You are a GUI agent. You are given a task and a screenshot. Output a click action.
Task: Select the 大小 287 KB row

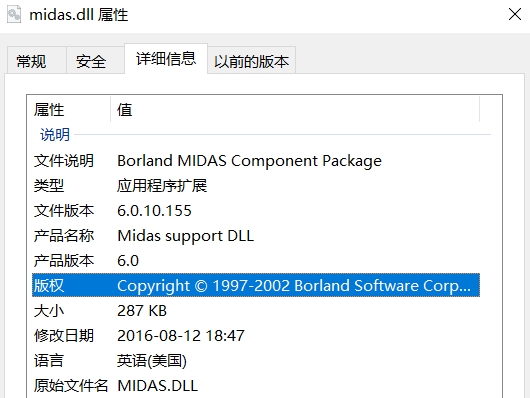(256, 311)
